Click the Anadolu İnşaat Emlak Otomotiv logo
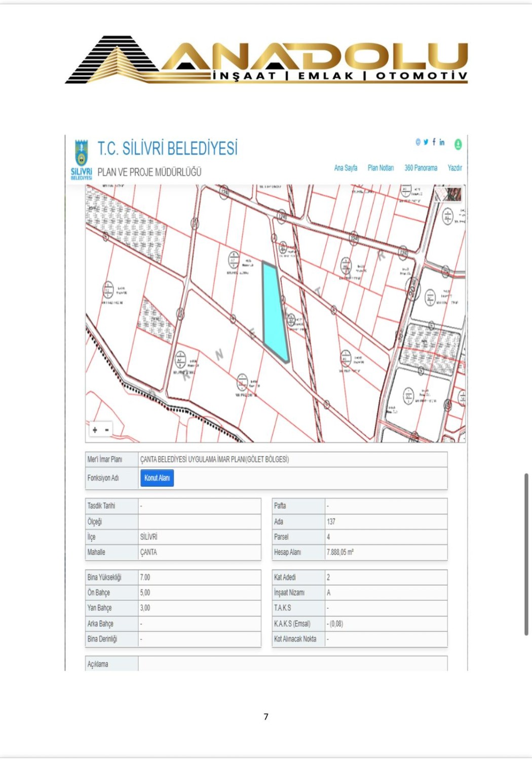 click(x=266, y=60)
